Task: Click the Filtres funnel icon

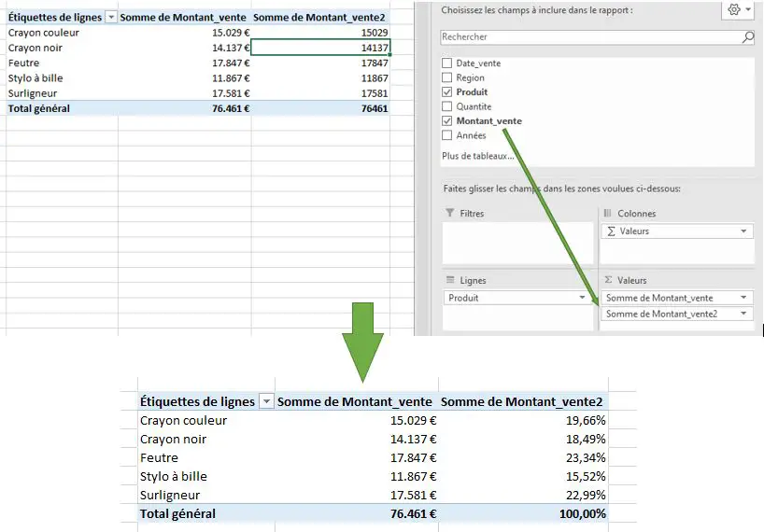Action: tap(450, 213)
